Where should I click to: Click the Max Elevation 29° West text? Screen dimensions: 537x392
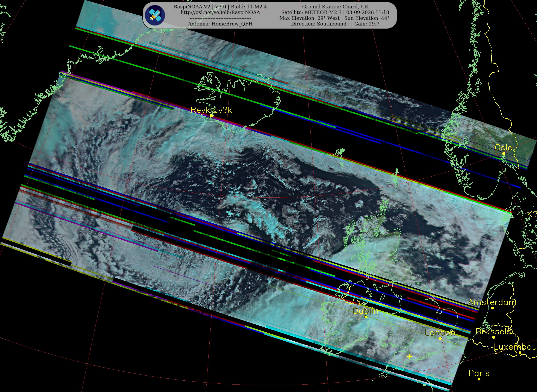tap(309, 18)
